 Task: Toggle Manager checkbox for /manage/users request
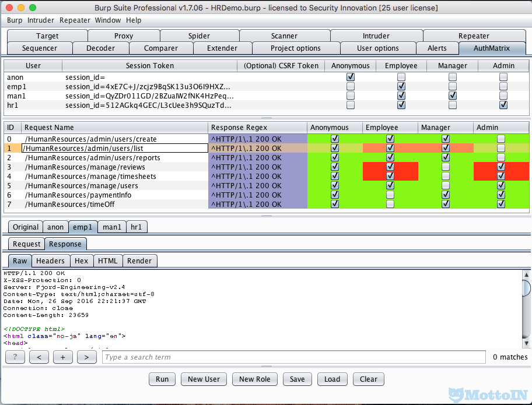446,185
